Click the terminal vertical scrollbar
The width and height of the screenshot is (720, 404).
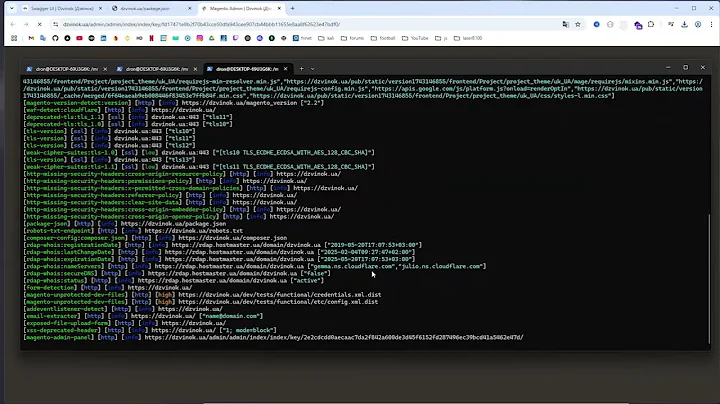[x=709, y=278]
